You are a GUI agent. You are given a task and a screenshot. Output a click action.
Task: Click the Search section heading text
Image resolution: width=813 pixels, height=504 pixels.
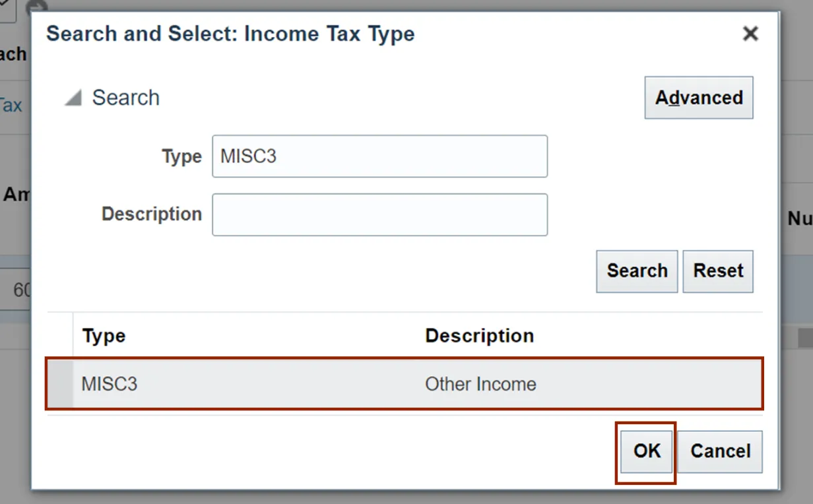pyautogui.click(x=125, y=98)
